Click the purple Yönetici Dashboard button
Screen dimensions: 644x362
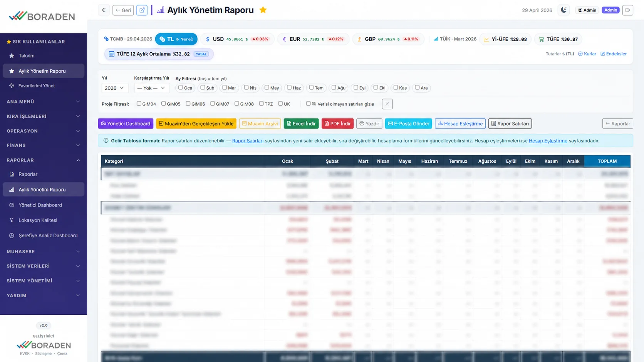pos(126,123)
